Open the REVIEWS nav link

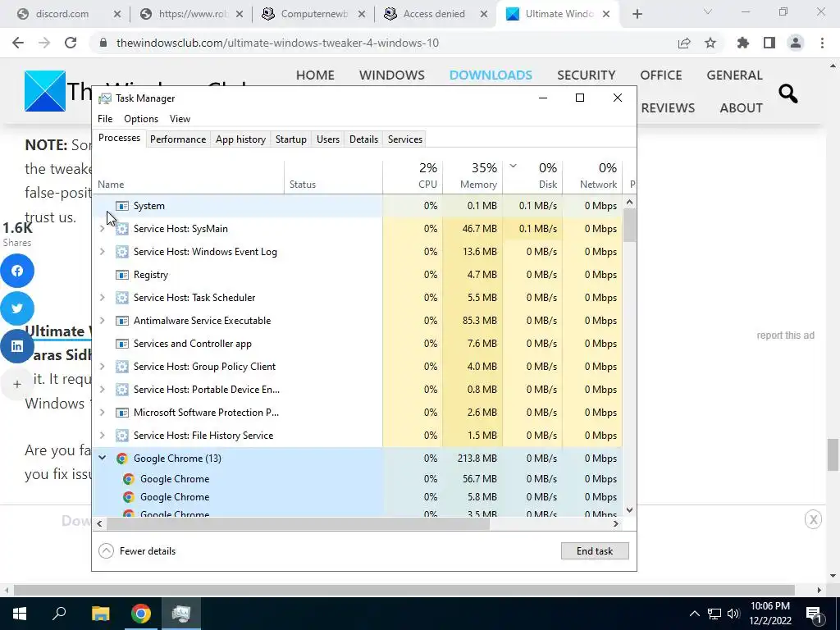coord(668,107)
